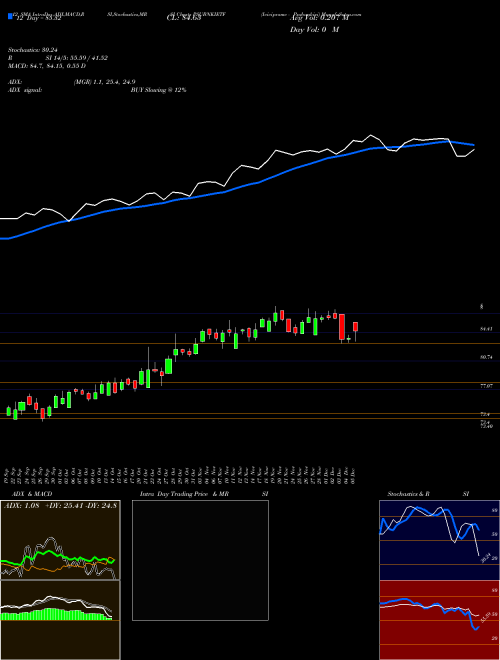Image resolution: width=500 pixels, height=660 pixels.
Task: Click "ADX: 1.08 +DY: 25.41 -DY: 24.8" header
Action: click(60, 505)
